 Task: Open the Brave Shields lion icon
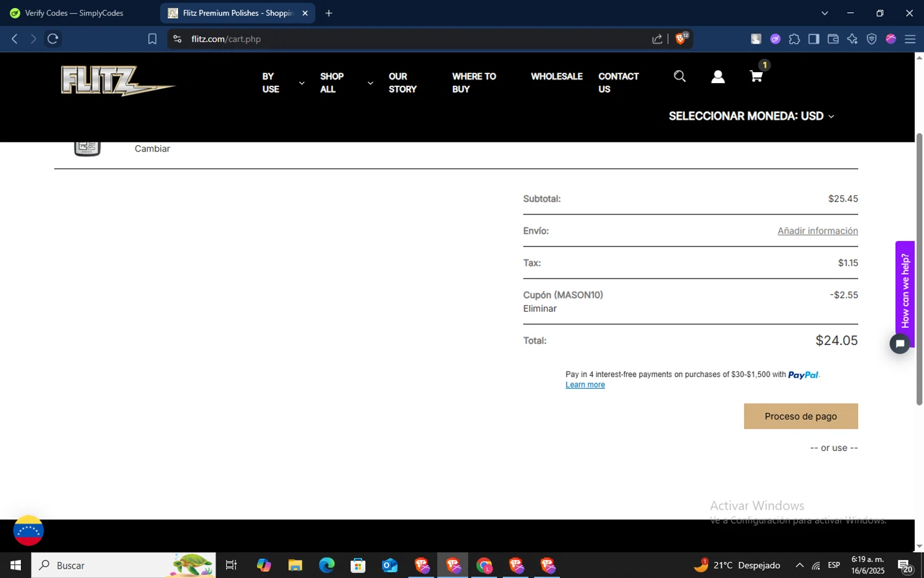(681, 39)
